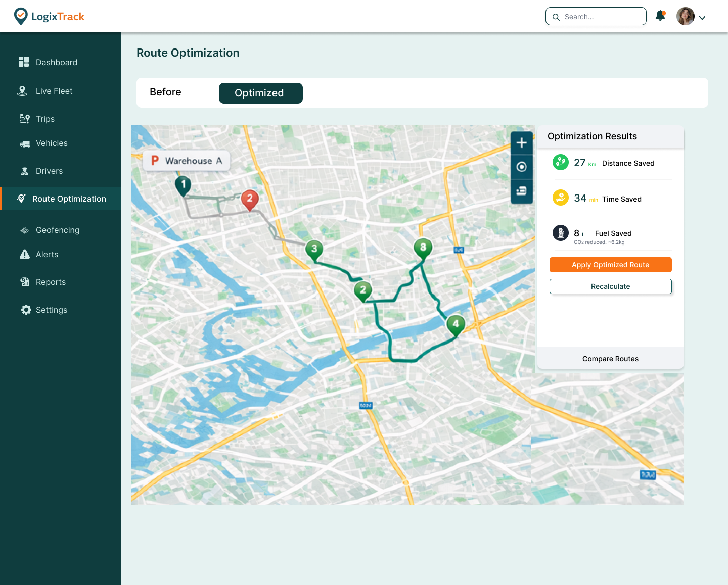This screenshot has height=585, width=728.
Task: Open the Reports page in the sidebar
Action: point(51,282)
